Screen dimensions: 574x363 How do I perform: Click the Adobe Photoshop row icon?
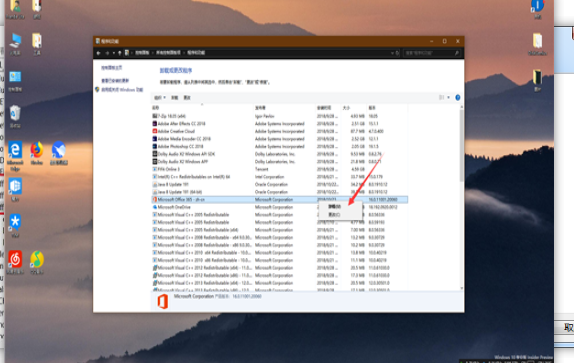tap(154, 146)
